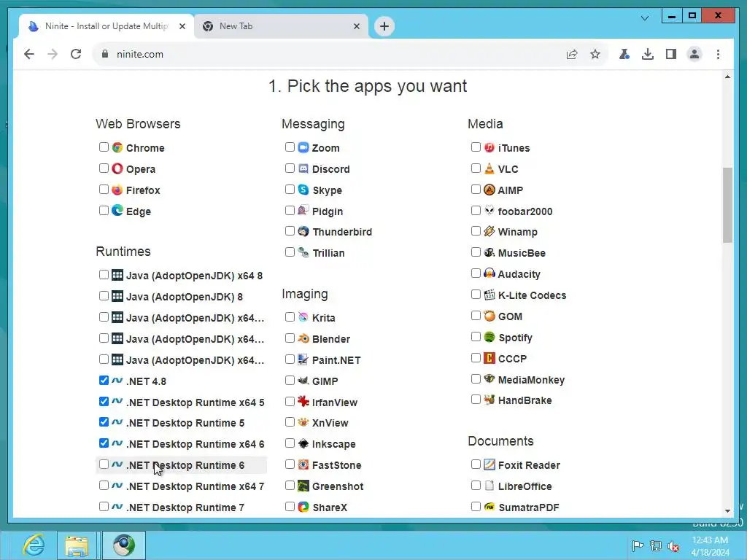The height and width of the screenshot is (560, 747).
Task: Check the .NET Desktop Runtime x64 7 checkbox
Action: (104, 485)
